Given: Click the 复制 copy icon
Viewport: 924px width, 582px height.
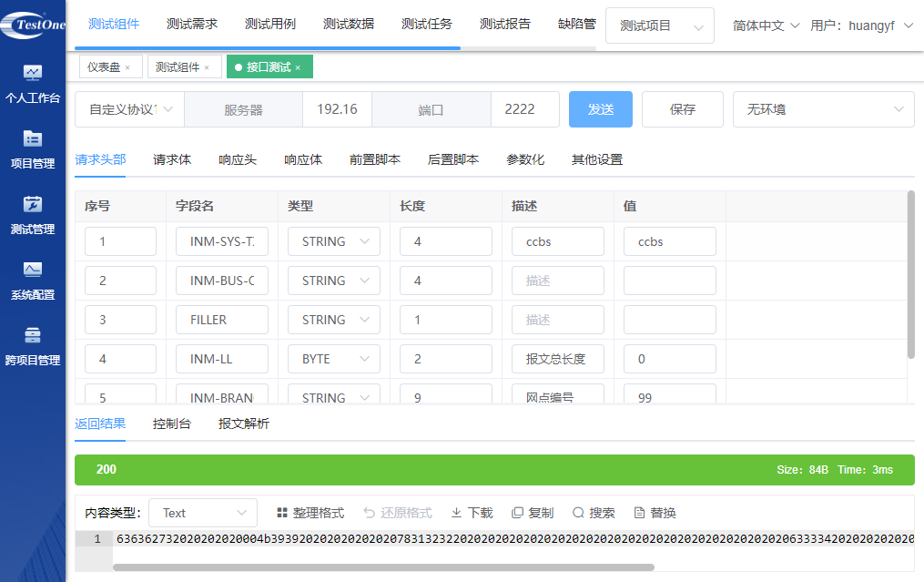Looking at the screenshot, I should pos(517,513).
